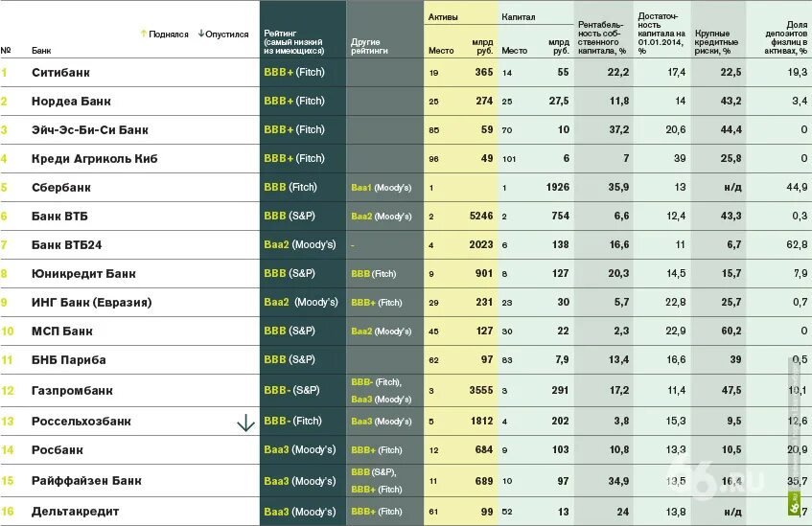Click capital value 754 for Банк ВТБ

pyautogui.click(x=560, y=216)
